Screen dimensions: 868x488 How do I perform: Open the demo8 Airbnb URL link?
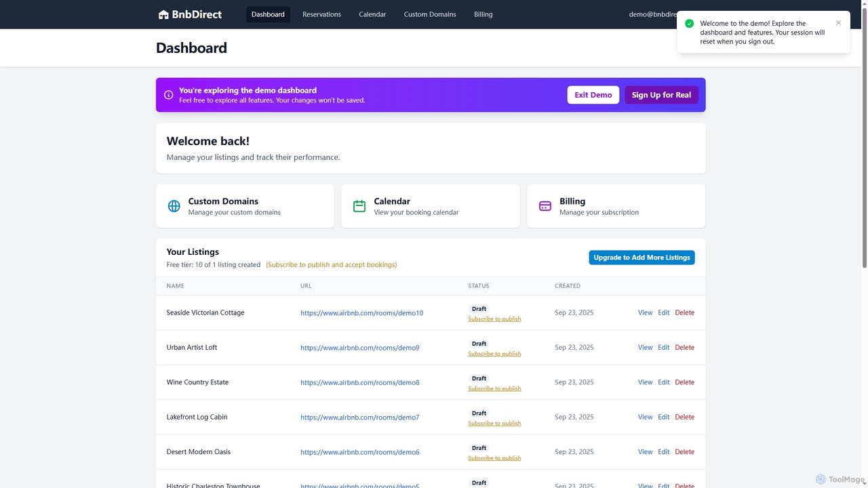pos(360,382)
